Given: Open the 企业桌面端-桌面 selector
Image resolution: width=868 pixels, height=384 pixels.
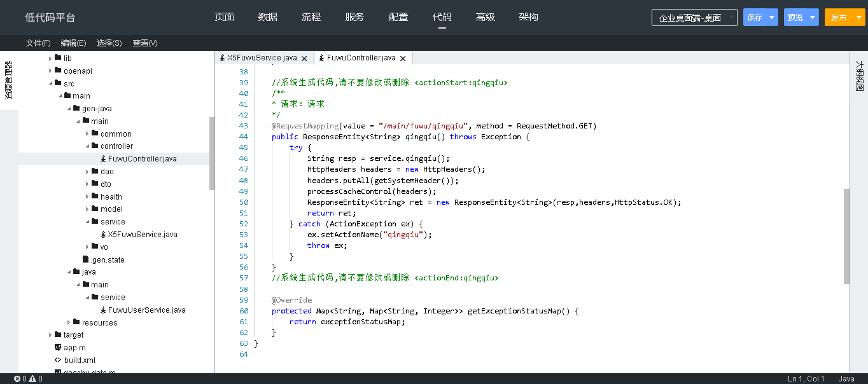Looking at the screenshot, I should coord(694,18).
